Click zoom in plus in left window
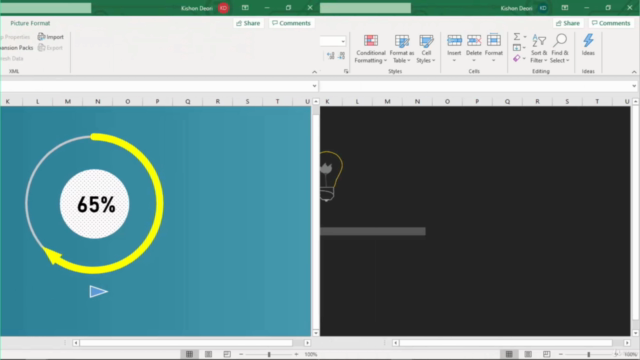Image resolution: width=640 pixels, height=360 pixels. point(296,354)
